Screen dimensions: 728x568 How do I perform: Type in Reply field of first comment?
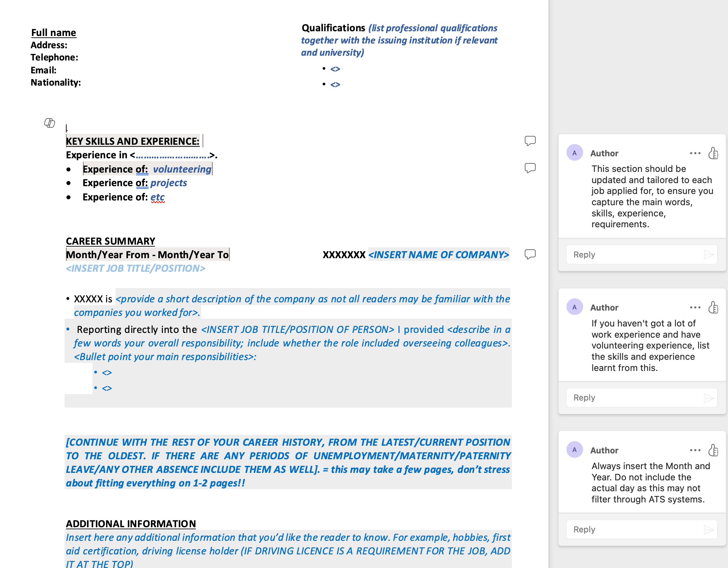pyautogui.click(x=632, y=254)
